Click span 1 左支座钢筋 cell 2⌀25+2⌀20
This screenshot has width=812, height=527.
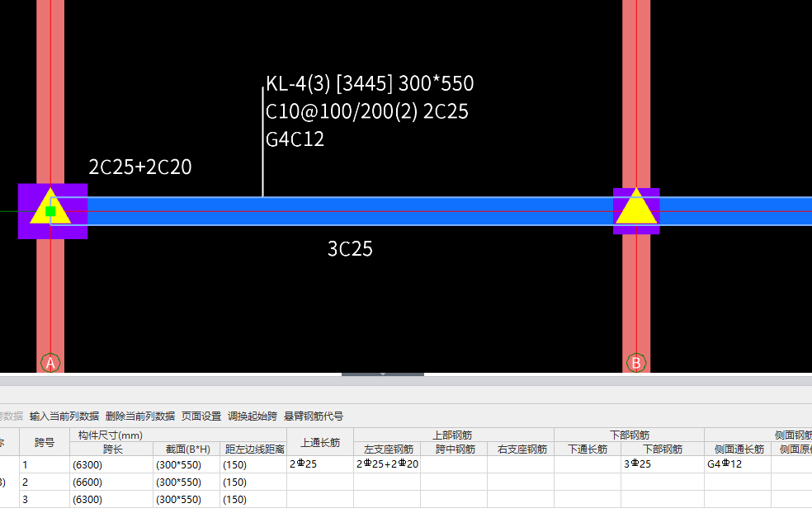(x=387, y=464)
